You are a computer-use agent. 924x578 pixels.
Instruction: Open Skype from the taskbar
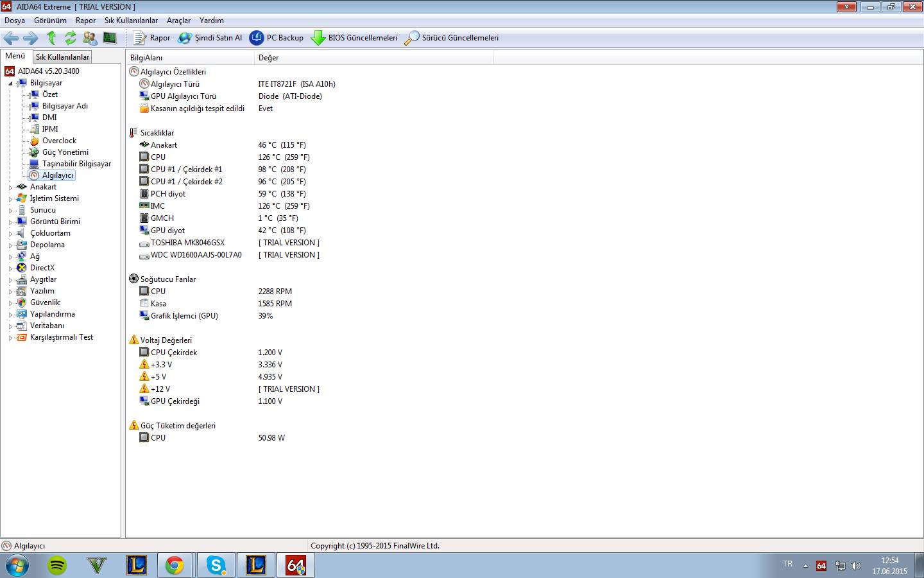(216, 566)
